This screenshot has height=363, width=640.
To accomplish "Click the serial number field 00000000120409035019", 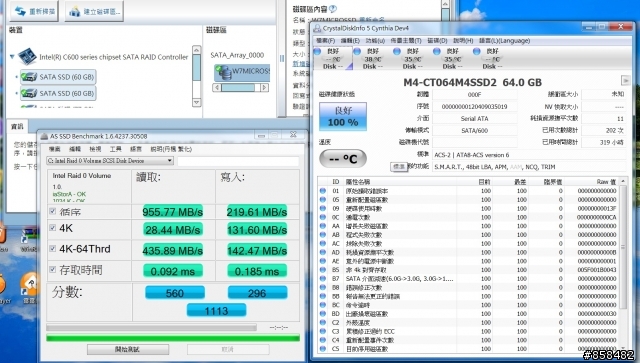I will tap(474, 107).
